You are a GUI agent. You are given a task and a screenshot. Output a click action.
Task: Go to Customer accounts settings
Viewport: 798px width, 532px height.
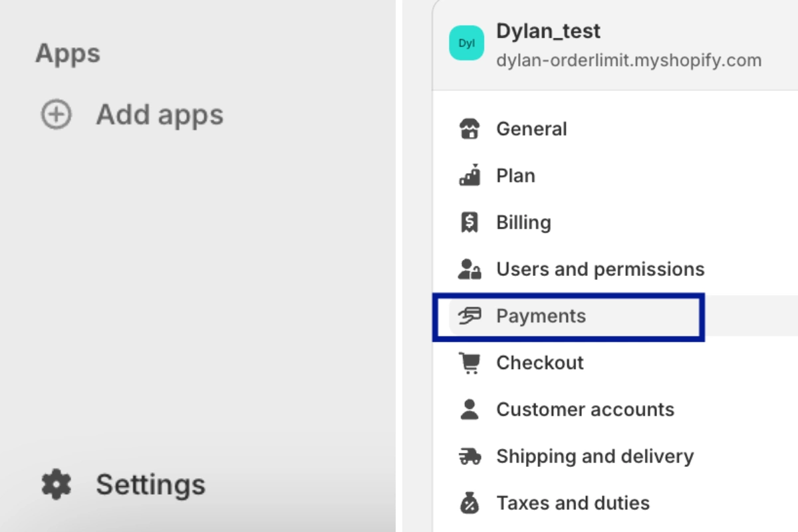click(585, 409)
